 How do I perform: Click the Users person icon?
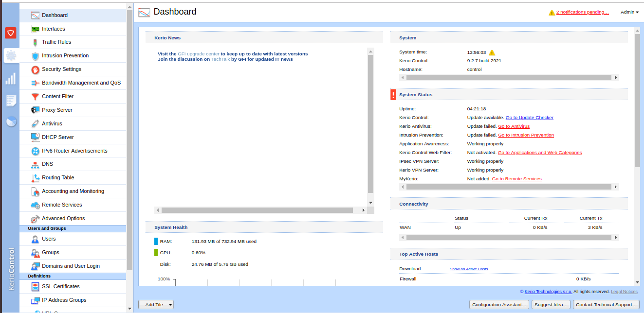click(35, 239)
